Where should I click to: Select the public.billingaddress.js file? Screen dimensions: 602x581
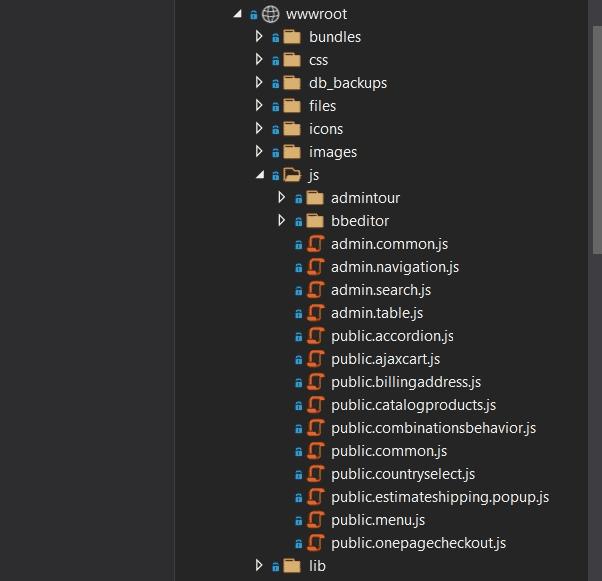point(406,382)
